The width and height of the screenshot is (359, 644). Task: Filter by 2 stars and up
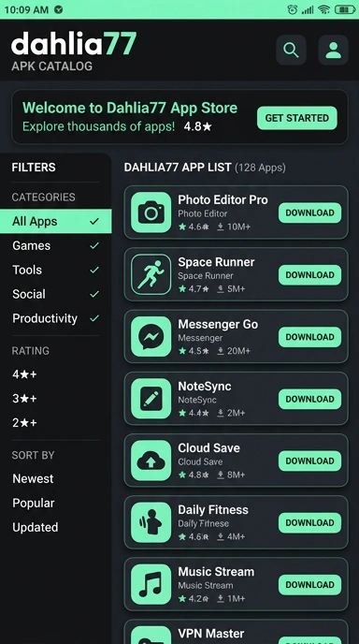tap(24, 423)
